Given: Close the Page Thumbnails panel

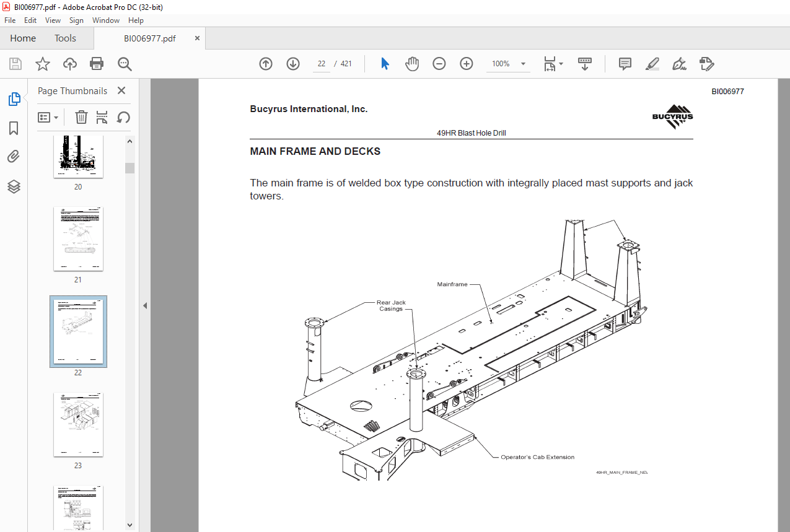Looking at the screenshot, I should point(121,91).
